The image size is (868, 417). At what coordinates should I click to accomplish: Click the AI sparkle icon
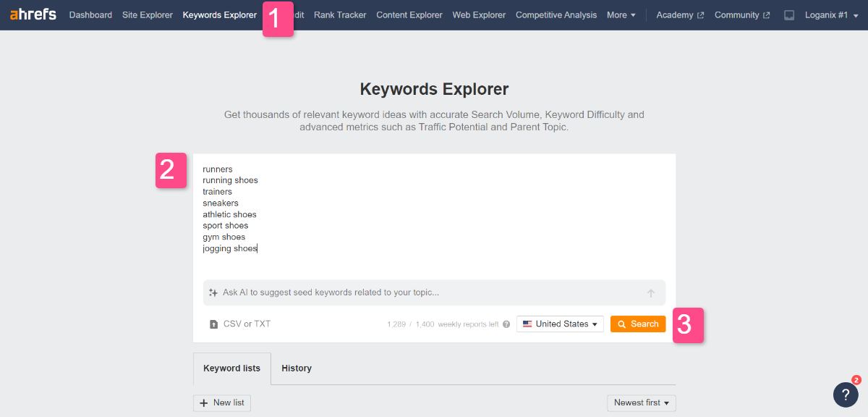pyautogui.click(x=213, y=293)
